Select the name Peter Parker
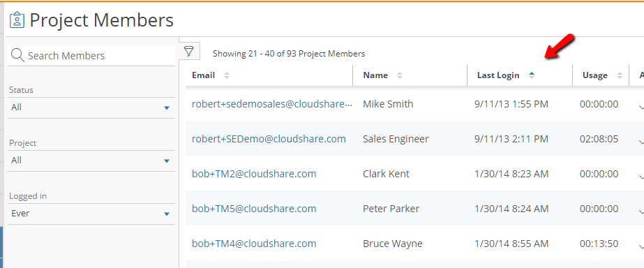 point(391,209)
